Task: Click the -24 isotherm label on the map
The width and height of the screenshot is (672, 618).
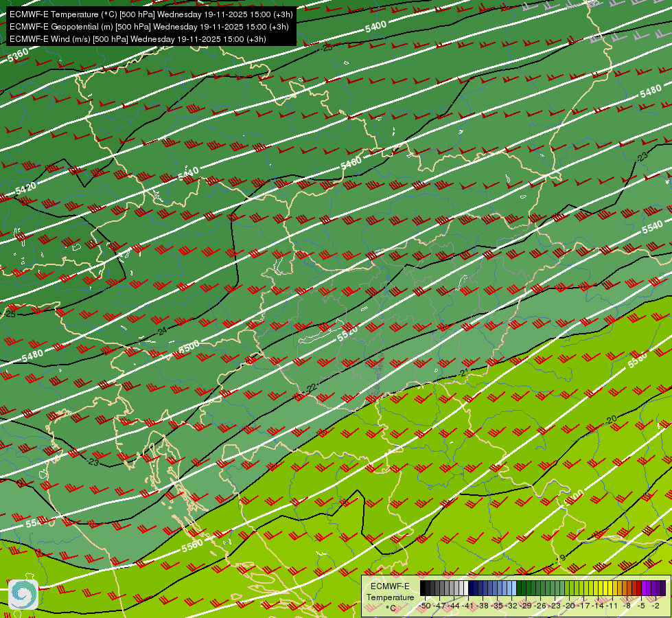Action: coord(161,331)
